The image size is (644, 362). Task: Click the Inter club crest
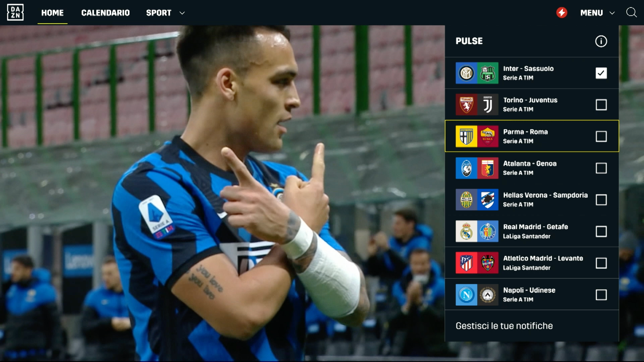[x=466, y=73]
